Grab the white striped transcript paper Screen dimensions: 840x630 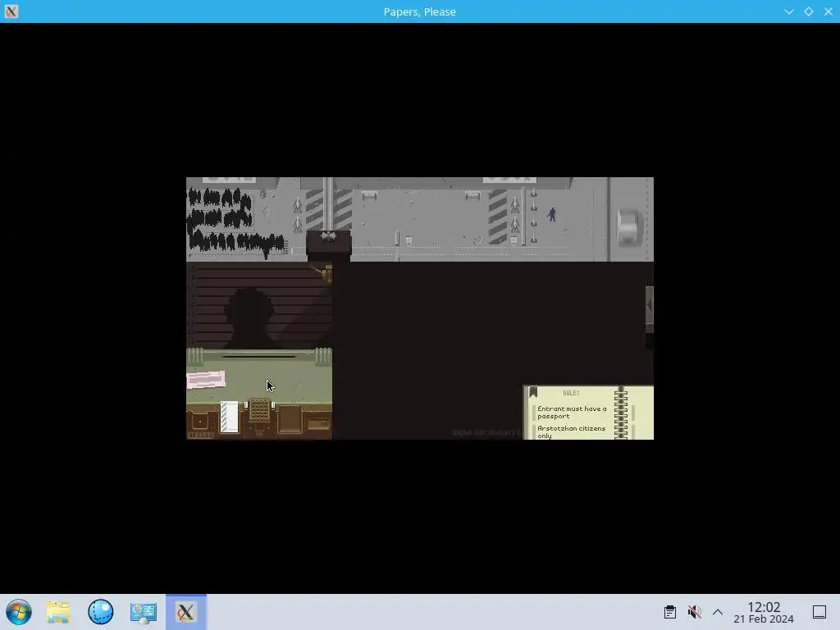(x=230, y=417)
